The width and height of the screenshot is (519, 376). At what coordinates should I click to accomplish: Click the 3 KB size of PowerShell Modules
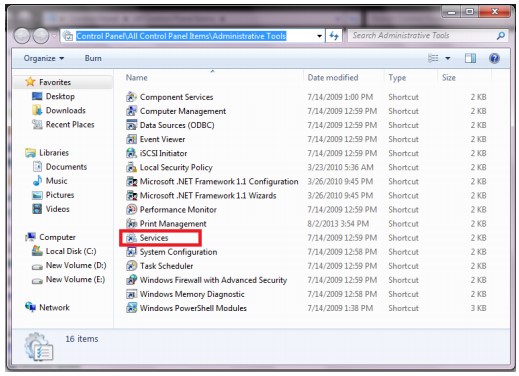478,308
